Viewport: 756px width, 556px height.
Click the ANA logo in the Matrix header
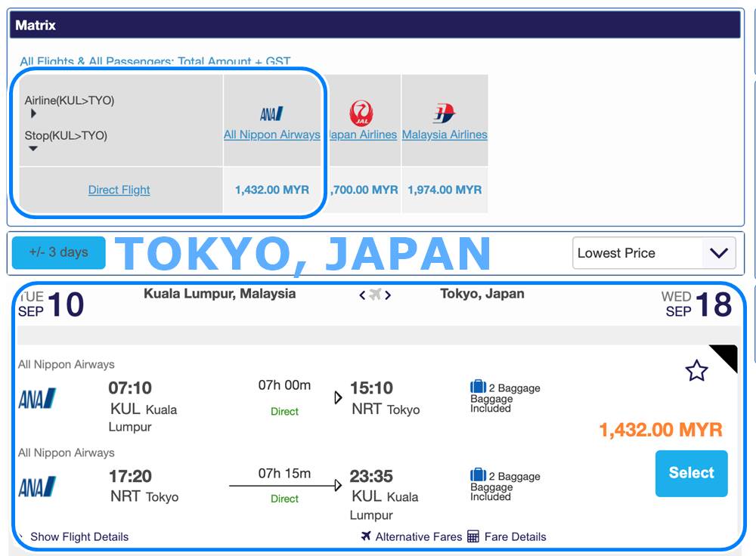pyautogui.click(x=271, y=114)
